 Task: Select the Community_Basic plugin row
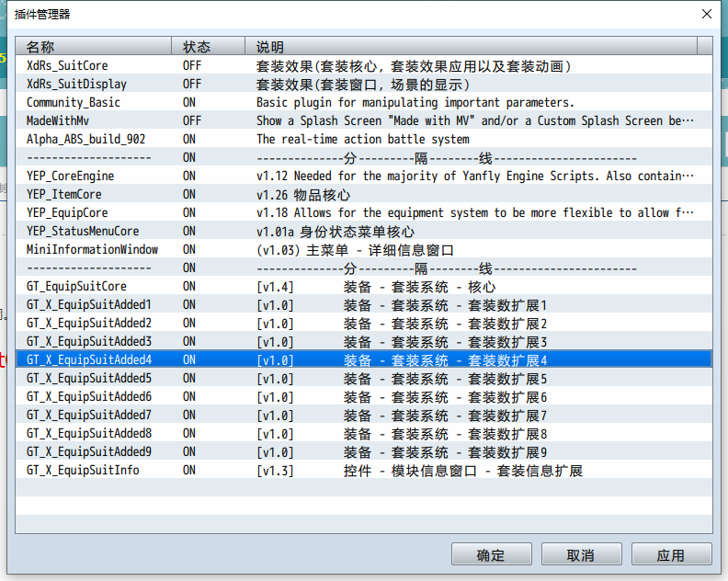[364, 102]
